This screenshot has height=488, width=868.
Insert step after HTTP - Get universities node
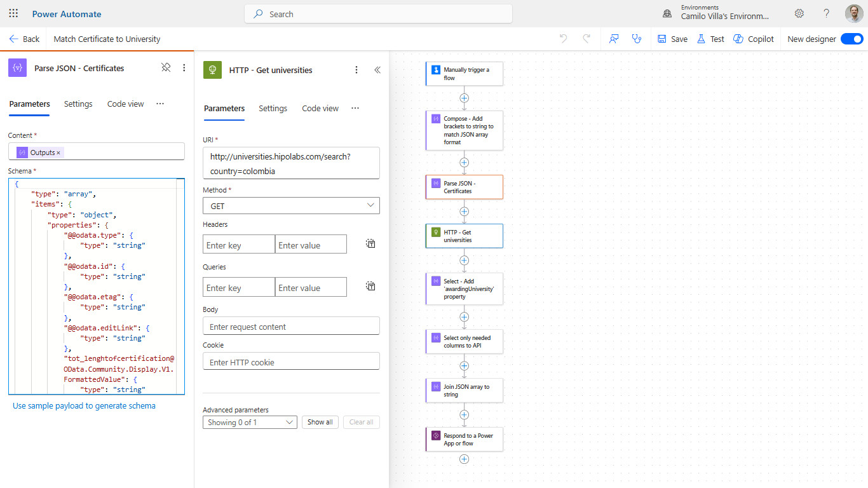pos(464,261)
